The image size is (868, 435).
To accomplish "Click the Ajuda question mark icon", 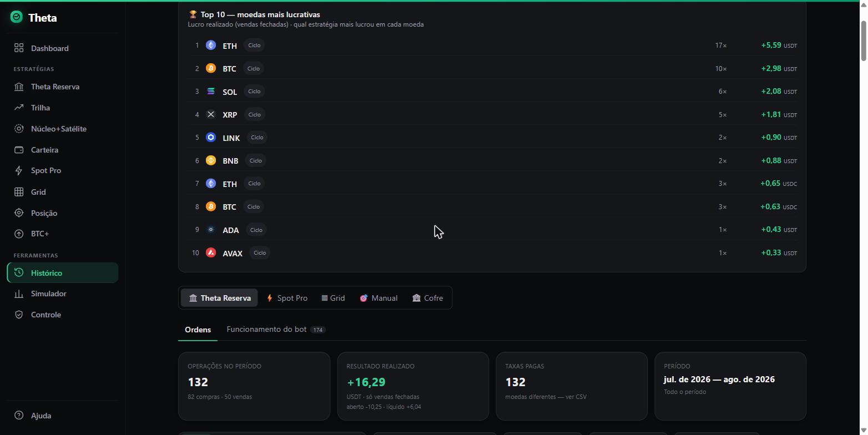I will (x=19, y=416).
